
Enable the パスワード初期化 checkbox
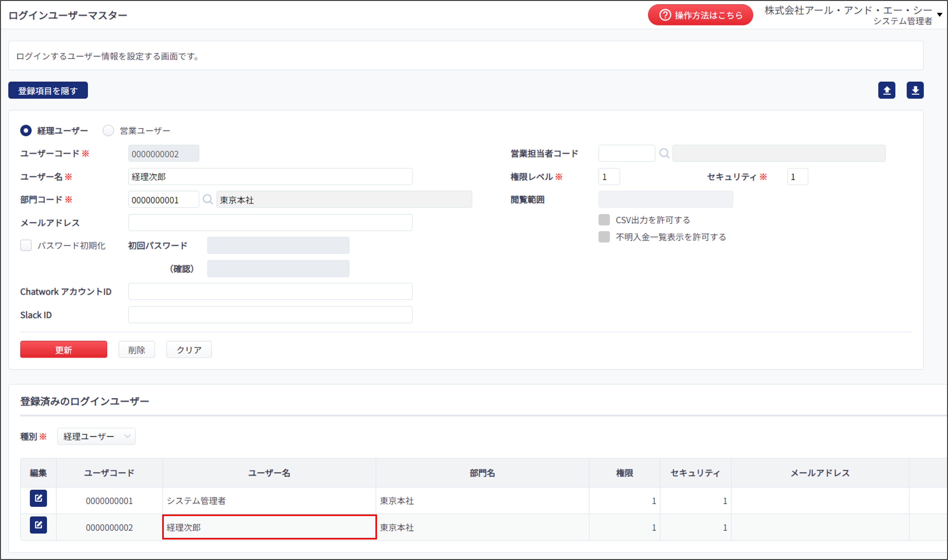26,245
